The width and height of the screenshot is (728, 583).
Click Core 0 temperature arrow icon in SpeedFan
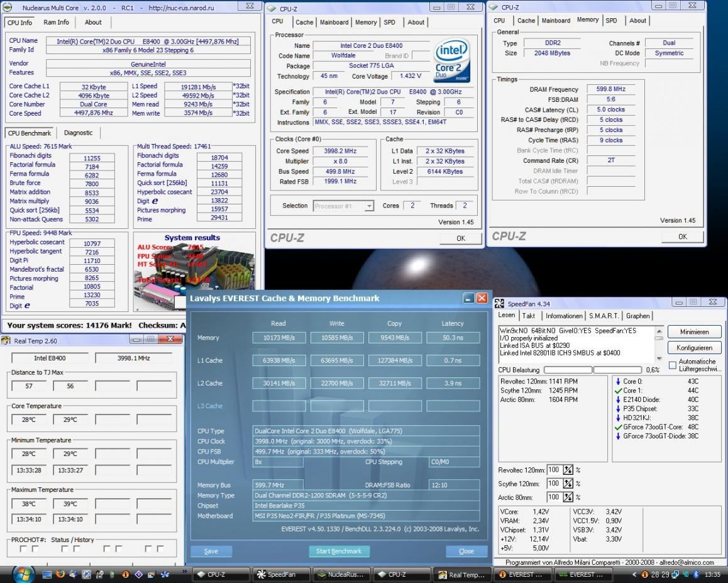click(618, 381)
